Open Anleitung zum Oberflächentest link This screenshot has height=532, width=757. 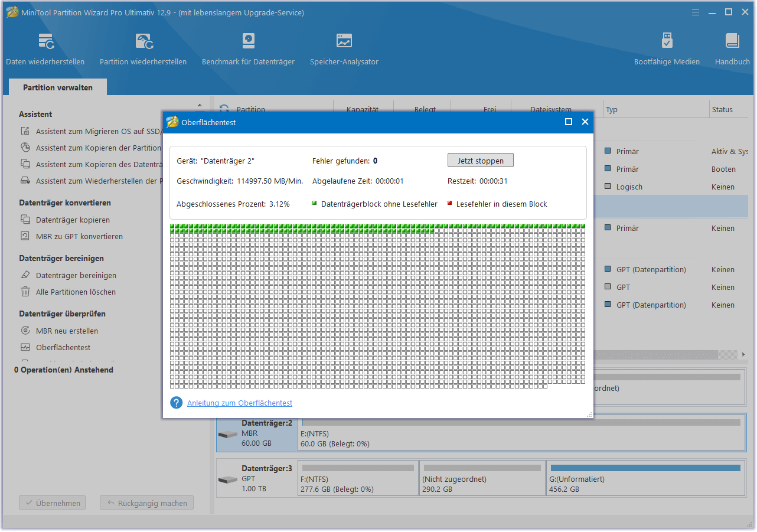pyautogui.click(x=240, y=403)
